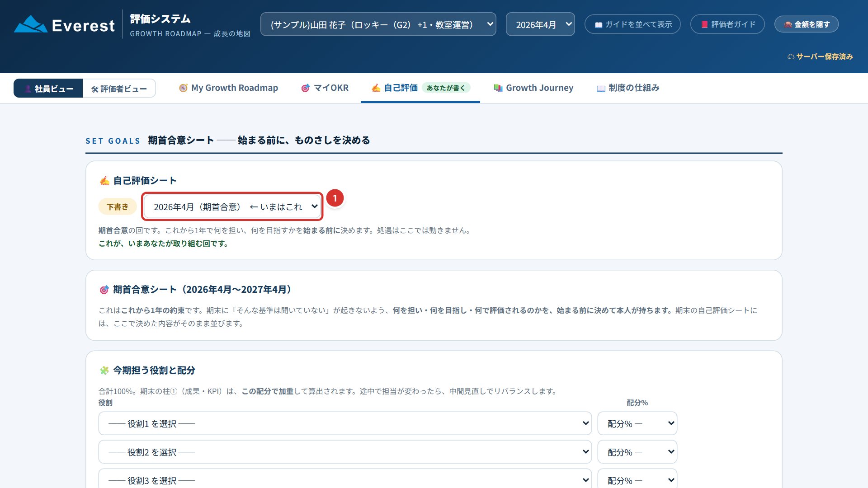This screenshot has width=868, height=488.
Task: Click the writing hand icon on 自己評価 tab
Action: tap(376, 88)
